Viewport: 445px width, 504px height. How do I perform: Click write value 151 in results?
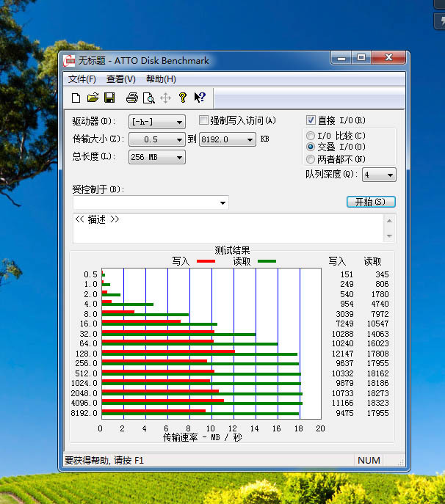(x=347, y=274)
